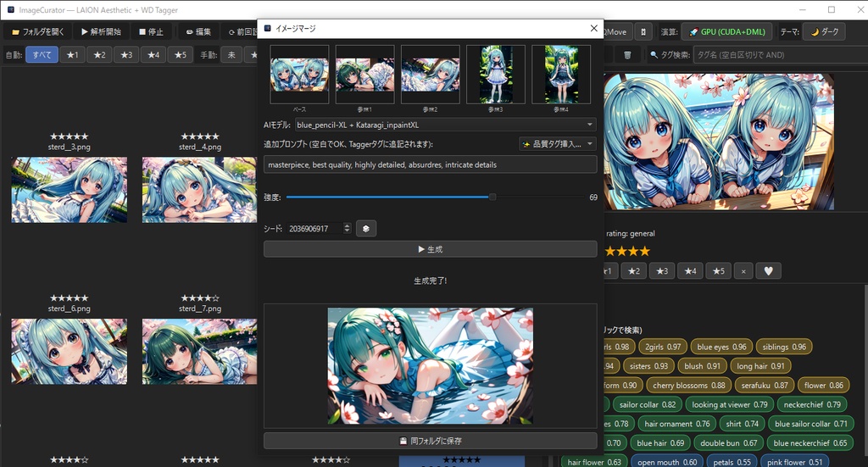Toggle the ダーク theme button

824,32
